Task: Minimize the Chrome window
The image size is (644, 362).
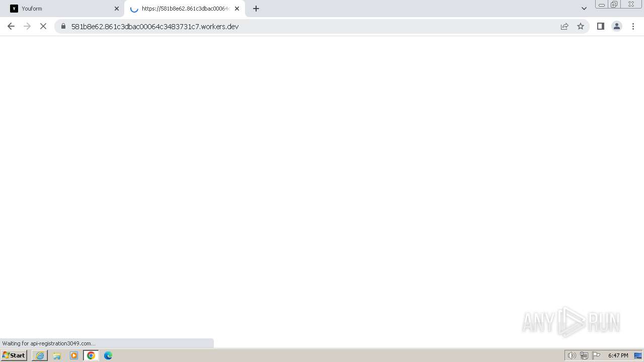Action: pos(602,5)
